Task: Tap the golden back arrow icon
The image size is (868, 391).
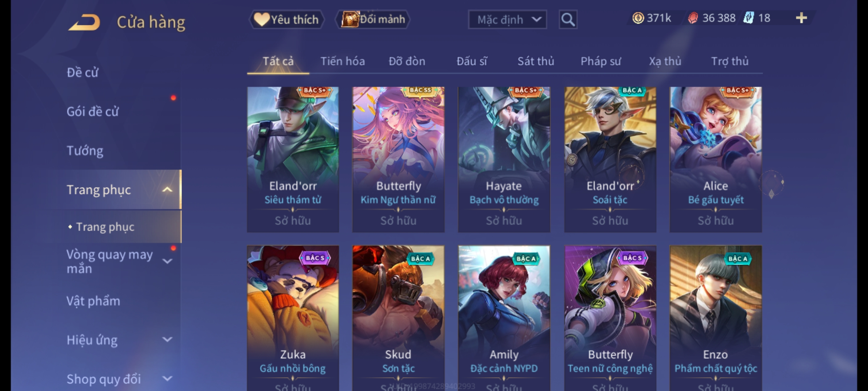Action: 84,22
